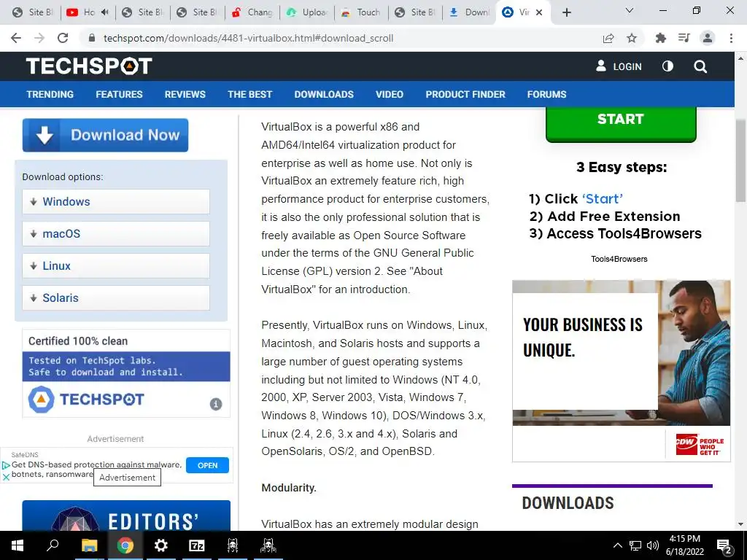The height and width of the screenshot is (560, 747).
Task: Select the macOS download option
Action: point(116,234)
